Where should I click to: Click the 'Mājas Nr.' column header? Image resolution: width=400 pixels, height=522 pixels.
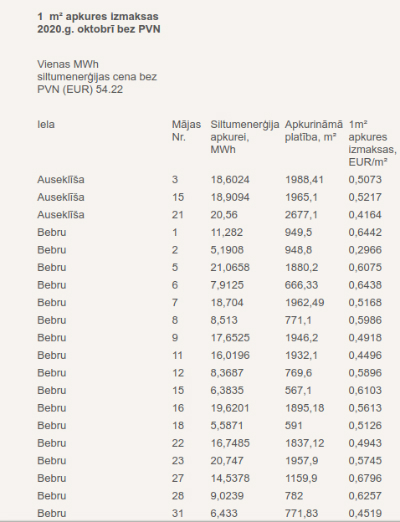(x=186, y=131)
